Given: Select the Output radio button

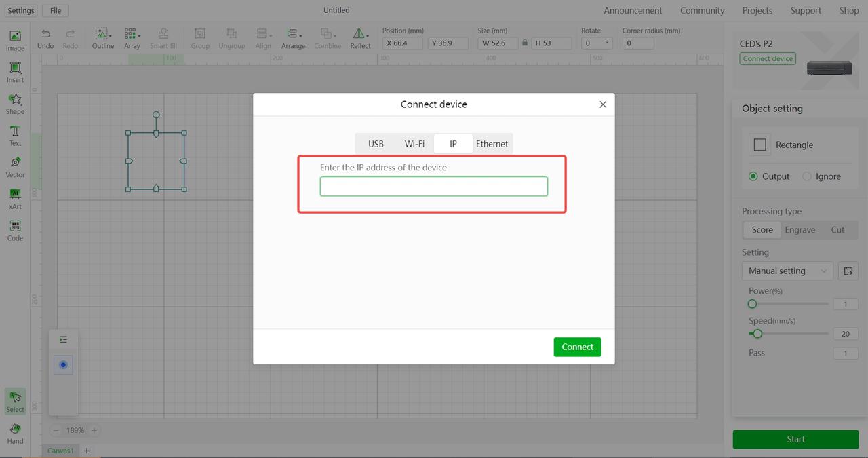Looking at the screenshot, I should click(x=753, y=176).
